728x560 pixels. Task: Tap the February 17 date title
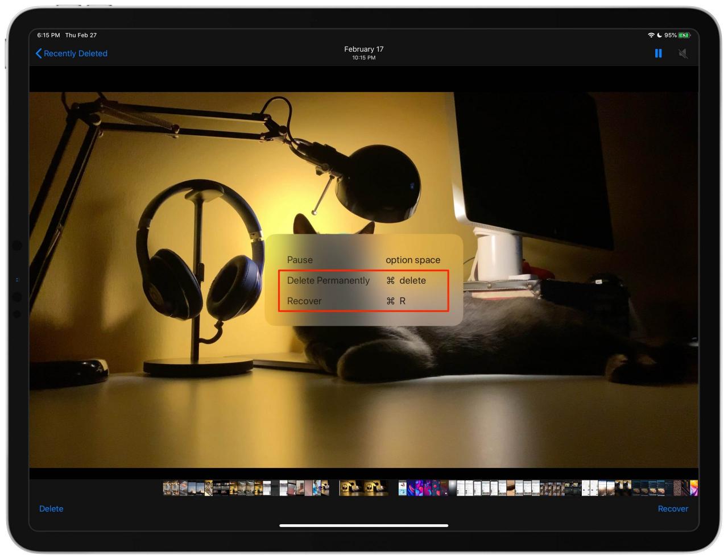[364, 49]
